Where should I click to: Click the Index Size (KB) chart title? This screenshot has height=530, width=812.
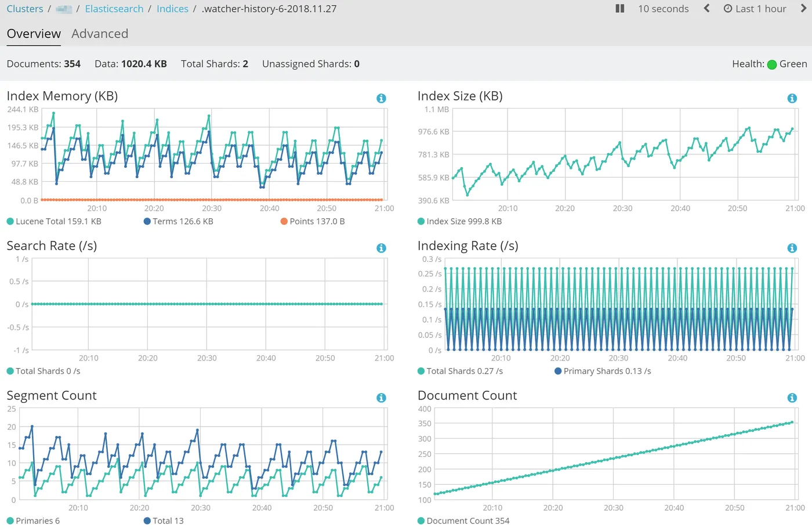tap(460, 96)
